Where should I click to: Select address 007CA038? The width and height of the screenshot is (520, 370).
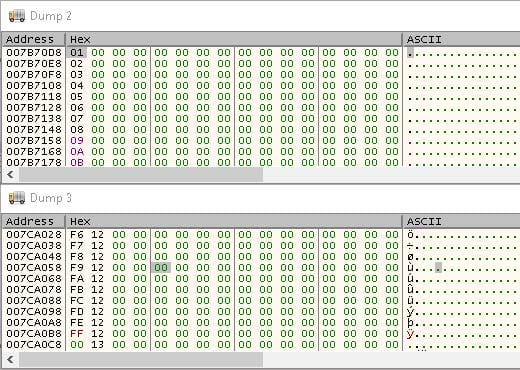tap(34, 246)
